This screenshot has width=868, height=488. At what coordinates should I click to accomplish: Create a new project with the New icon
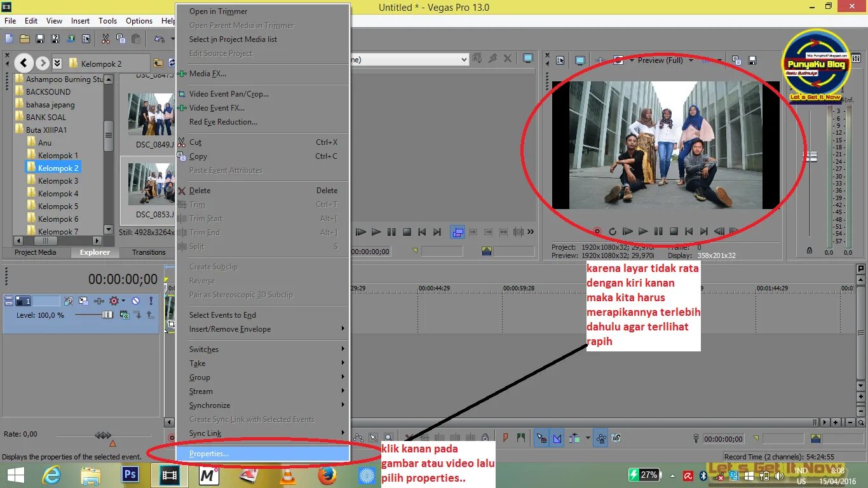(10, 39)
